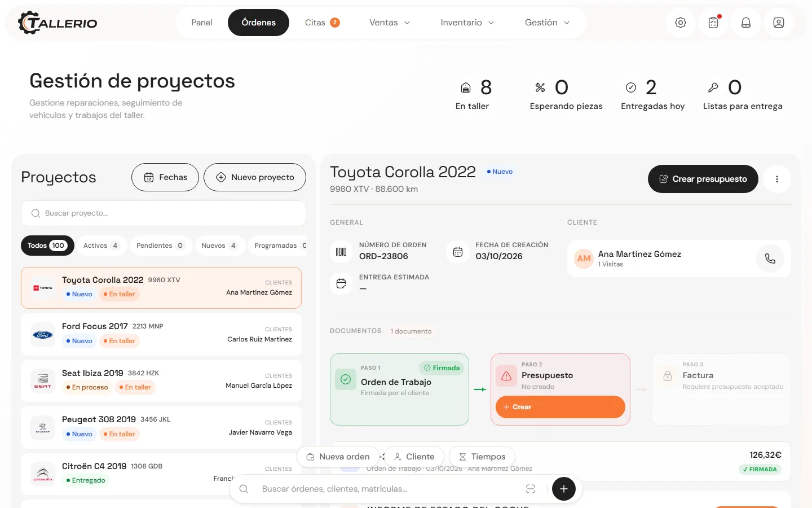Click Crear presupuesto button
The width and height of the screenshot is (812, 508).
pos(703,179)
